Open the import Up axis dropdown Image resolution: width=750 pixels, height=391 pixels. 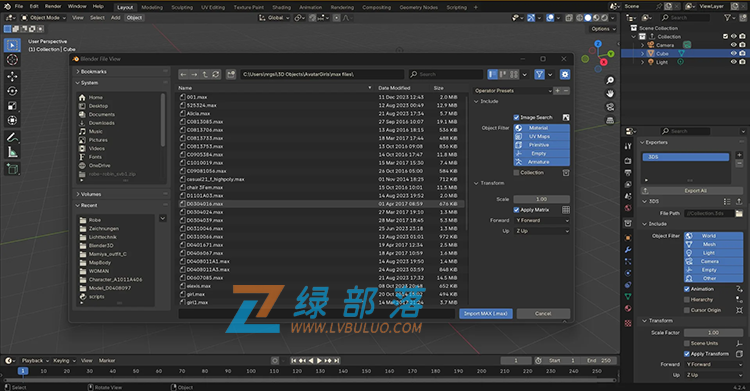[x=542, y=231]
